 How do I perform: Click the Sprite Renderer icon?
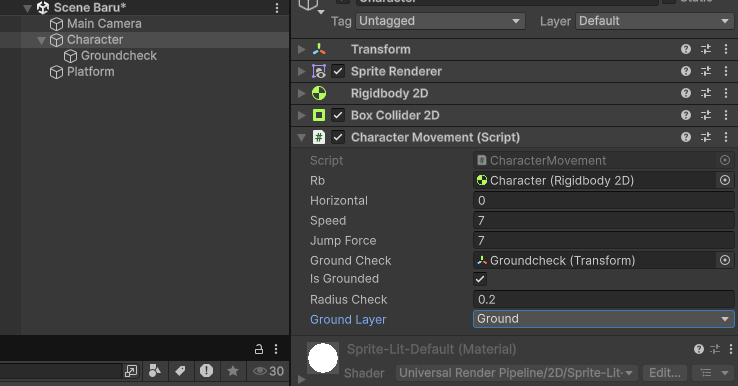point(319,71)
